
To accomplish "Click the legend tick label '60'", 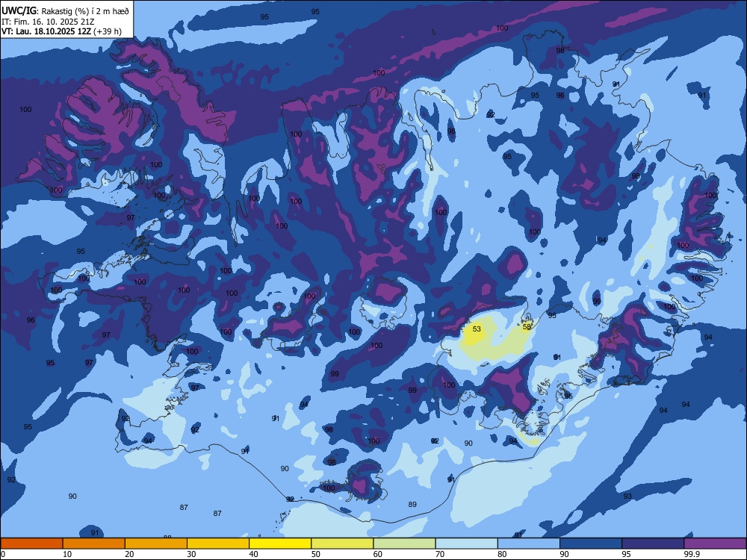I will coord(378,554).
